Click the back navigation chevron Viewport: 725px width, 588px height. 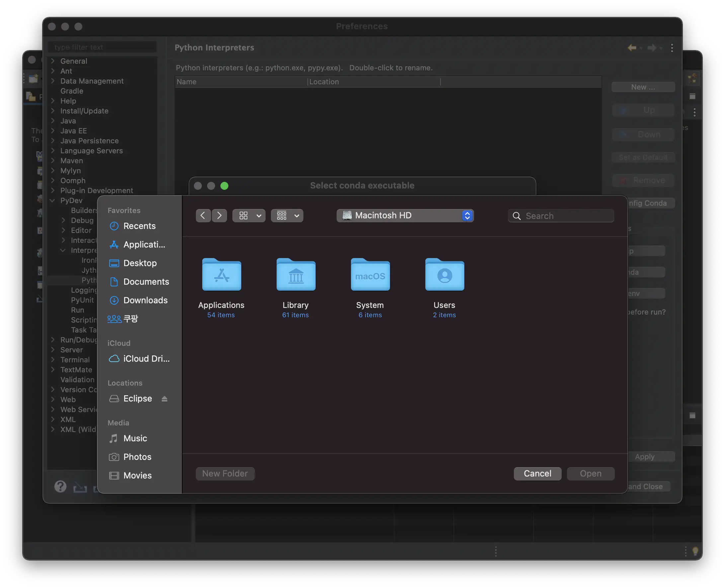pyautogui.click(x=203, y=216)
